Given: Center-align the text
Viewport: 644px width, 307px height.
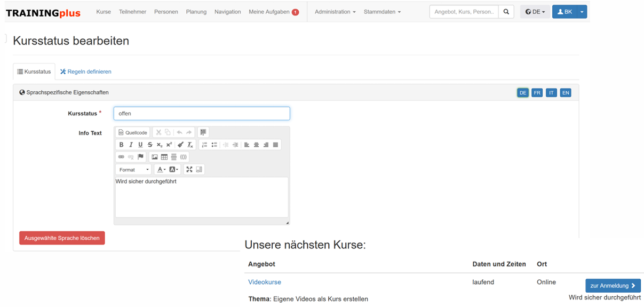Looking at the screenshot, I should 257,145.
